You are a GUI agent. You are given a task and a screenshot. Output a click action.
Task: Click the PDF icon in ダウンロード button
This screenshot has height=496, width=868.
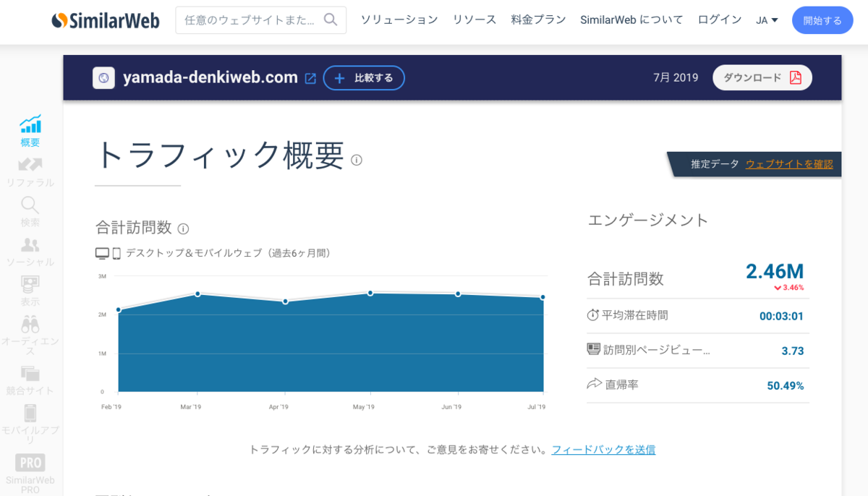tap(795, 77)
